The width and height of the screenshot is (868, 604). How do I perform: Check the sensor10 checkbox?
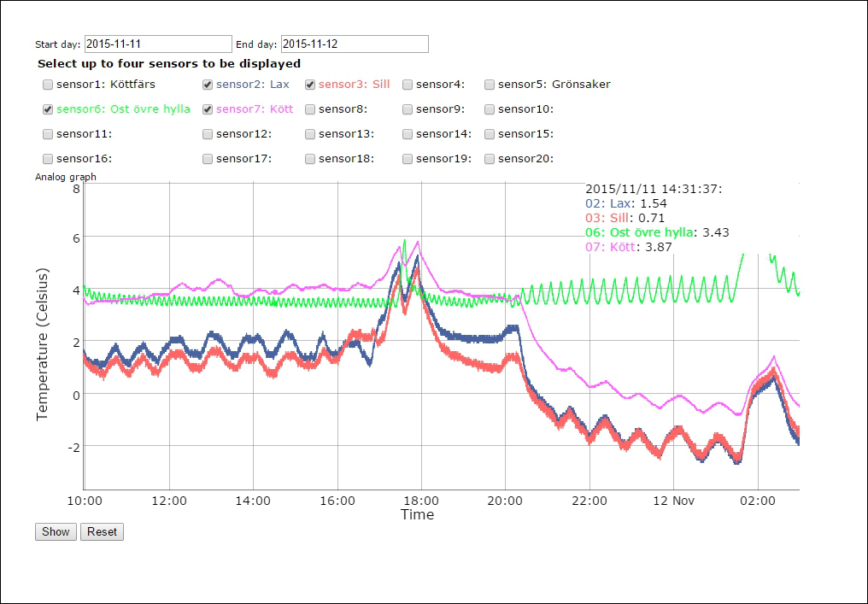coord(490,109)
